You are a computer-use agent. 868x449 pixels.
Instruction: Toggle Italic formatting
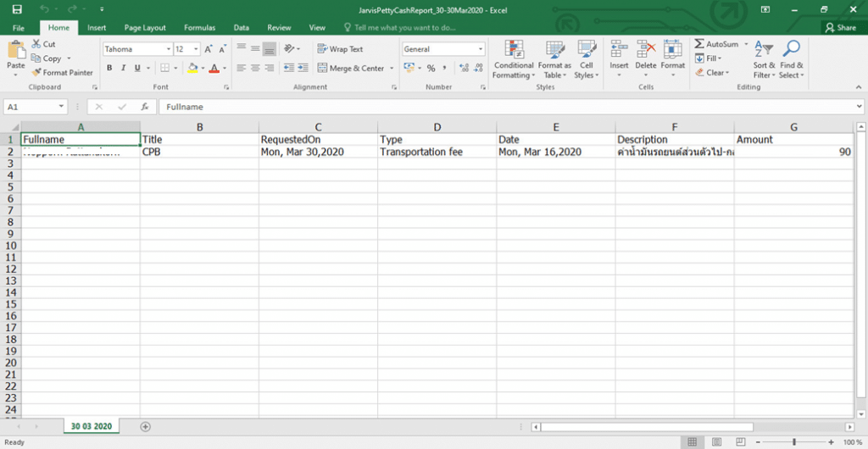[x=123, y=68]
